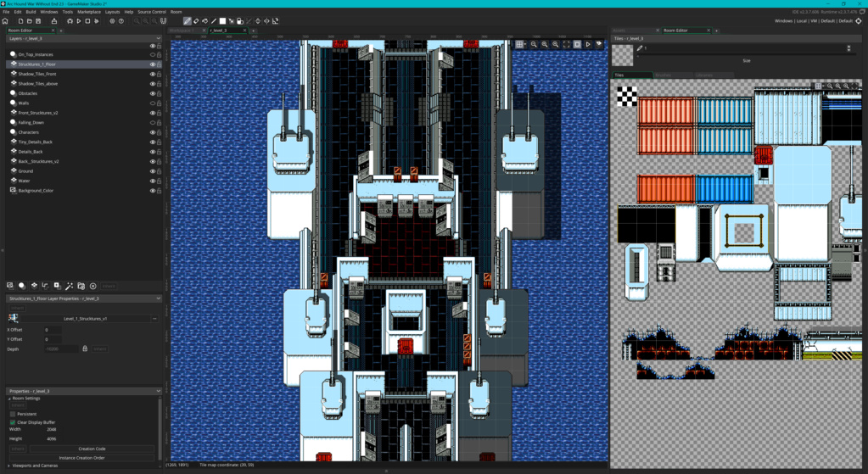Viewport: 868px width, 474px height.
Task: Click the Level_1_Strucktures_v1 tileset button
Action: tap(85, 319)
